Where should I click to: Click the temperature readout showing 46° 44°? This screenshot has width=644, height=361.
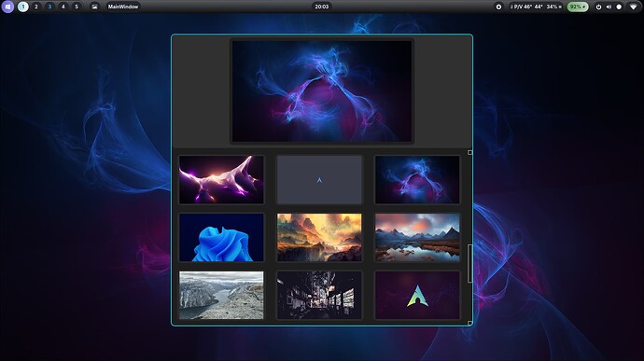click(x=527, y=7)
